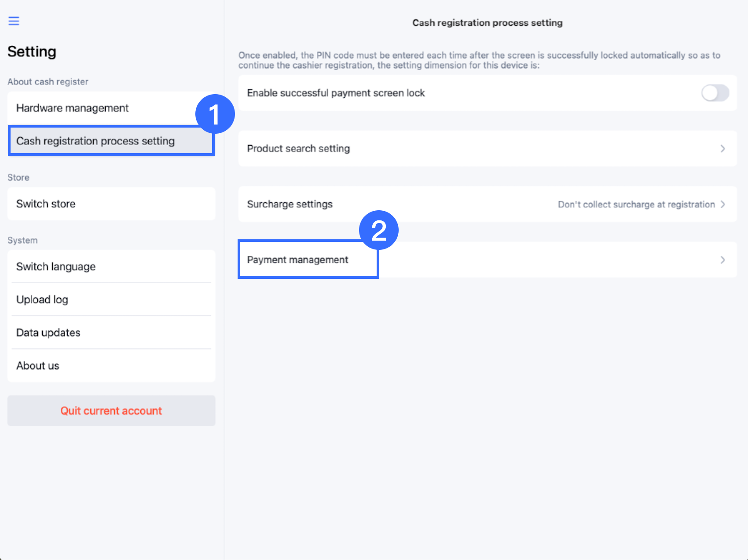
Task: Click Surcharge settings label
Action: point(290,205)
